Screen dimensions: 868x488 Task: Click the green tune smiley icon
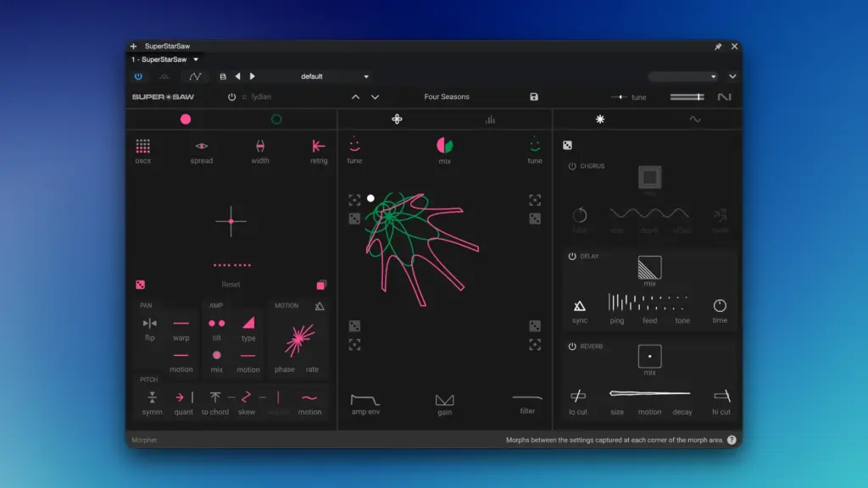(535, 145)
